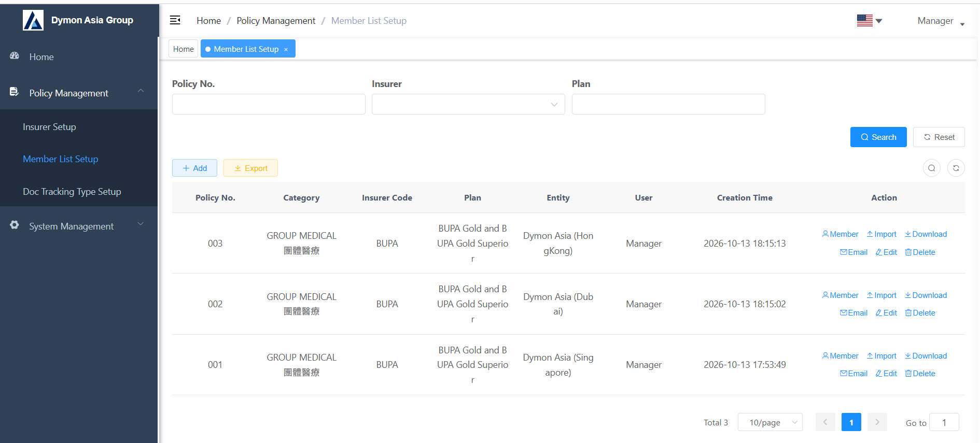Focus the Policy No. search field
Viewport: 980px width, 443px height.
pos(269,104)
